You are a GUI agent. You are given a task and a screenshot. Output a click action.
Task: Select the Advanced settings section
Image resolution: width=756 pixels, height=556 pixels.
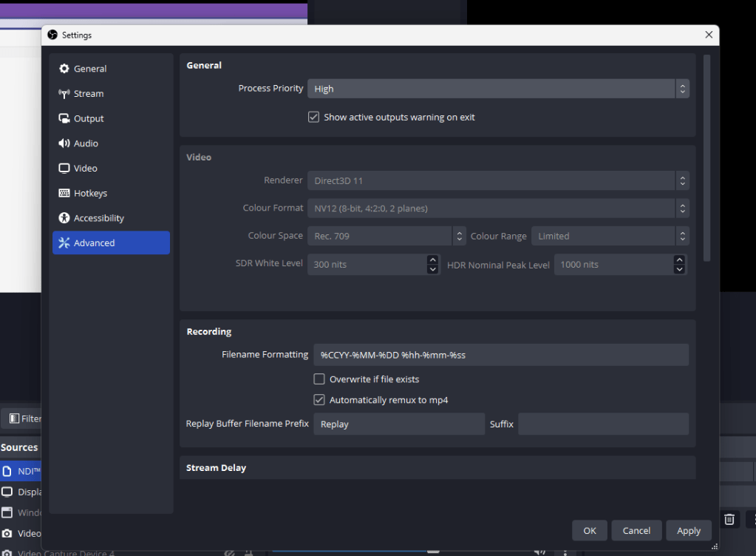coord(111,243)
